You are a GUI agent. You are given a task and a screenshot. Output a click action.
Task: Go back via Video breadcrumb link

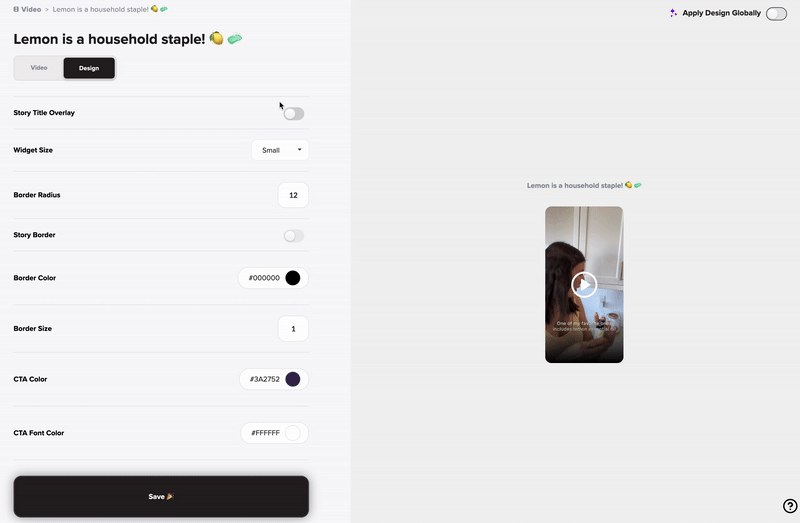click(x=27, y=9)
